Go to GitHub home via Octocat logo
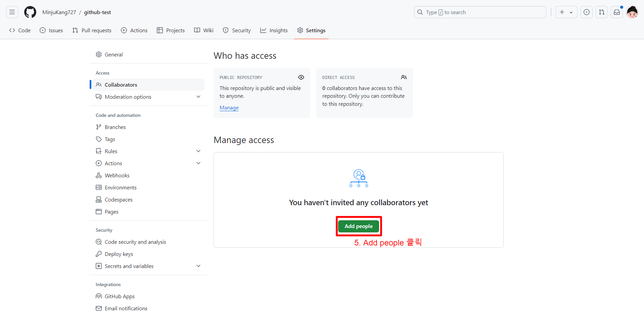644x316 pixels. 30,12
